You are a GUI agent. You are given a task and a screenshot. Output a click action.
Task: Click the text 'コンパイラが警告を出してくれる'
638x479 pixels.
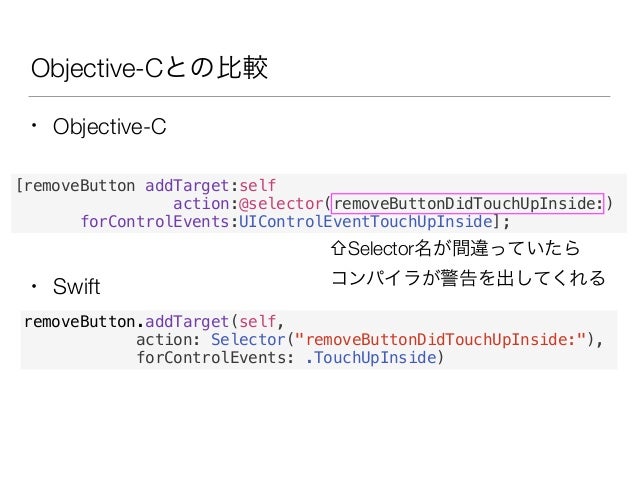pyautogui.click(x=468, y=278)
